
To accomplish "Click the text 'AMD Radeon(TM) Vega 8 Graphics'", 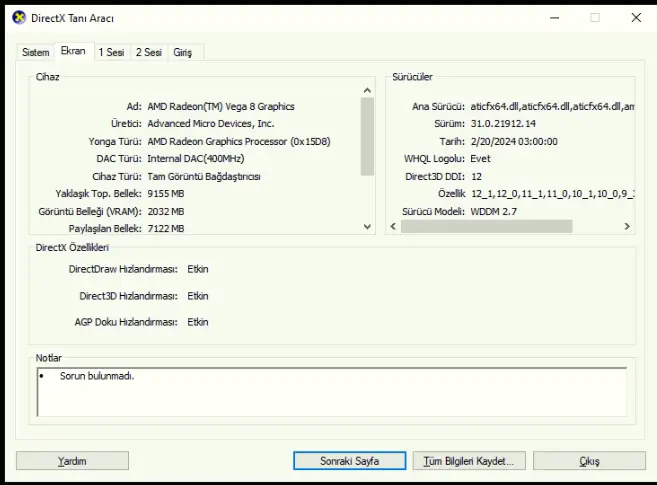I will pos(221,106).
